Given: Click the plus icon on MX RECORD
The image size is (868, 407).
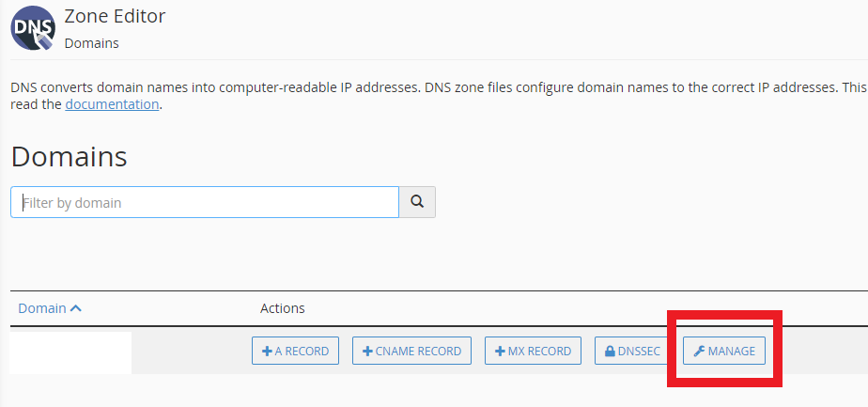Looking at the screenshot, I should [x=500, y=351].
